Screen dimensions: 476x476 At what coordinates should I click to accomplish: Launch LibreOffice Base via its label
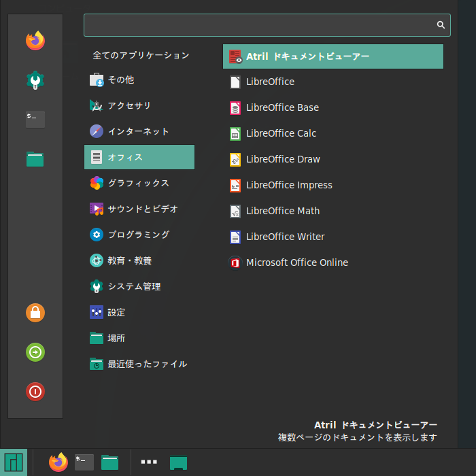pos(282,107)
